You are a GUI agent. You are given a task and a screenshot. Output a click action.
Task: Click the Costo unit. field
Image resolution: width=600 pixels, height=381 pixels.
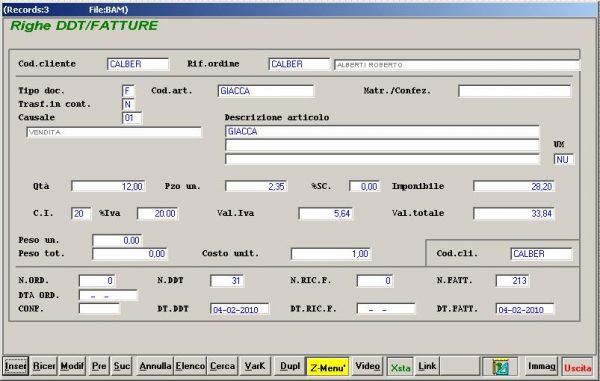pos(331,254)
